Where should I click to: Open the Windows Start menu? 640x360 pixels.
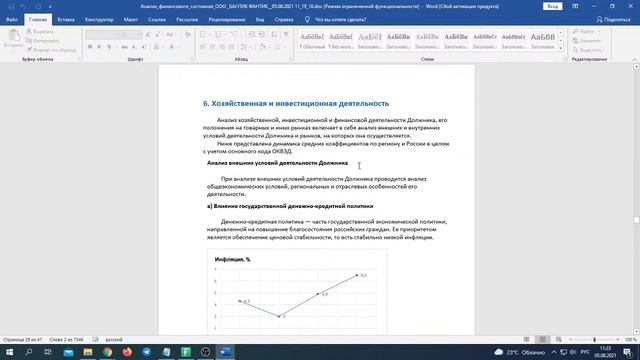pos(9,352)
